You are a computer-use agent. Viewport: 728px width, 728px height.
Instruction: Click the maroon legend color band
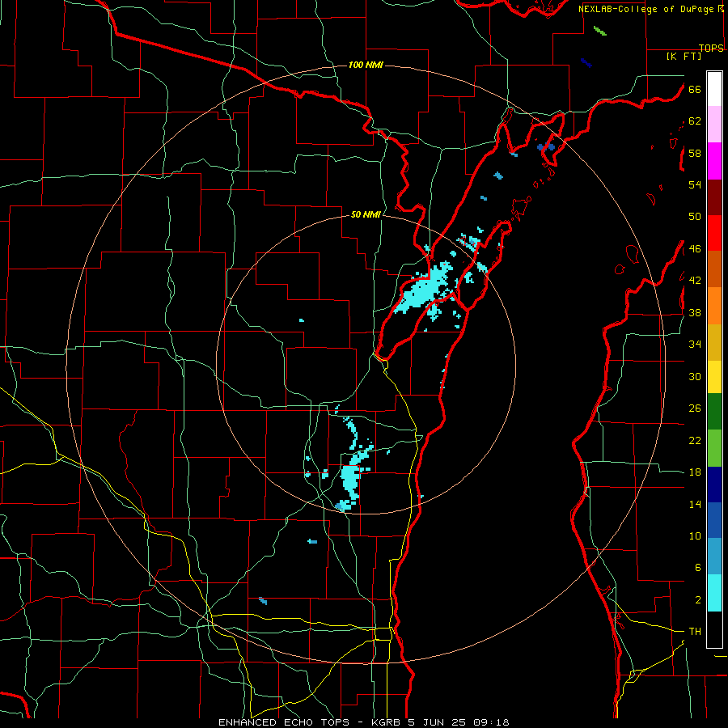[x=714, y=197]
